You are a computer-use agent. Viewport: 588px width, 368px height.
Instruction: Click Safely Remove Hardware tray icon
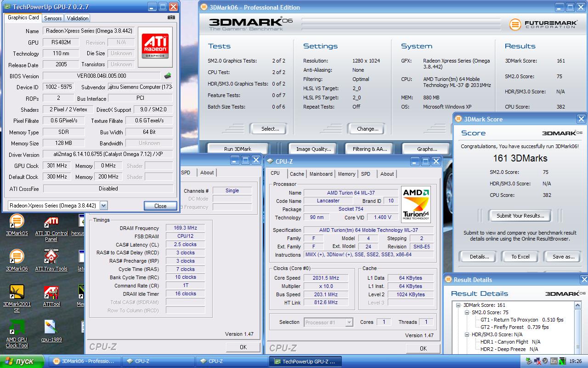pyautogui.click(x=528, y=361)
